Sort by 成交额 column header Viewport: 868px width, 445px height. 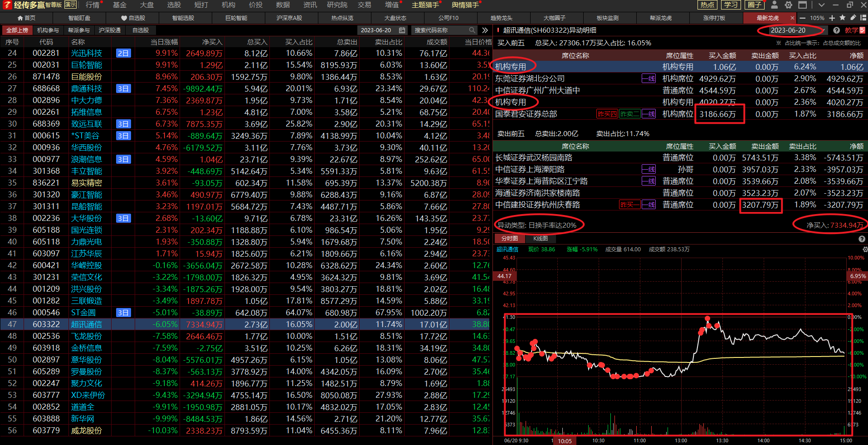(437, 42)
